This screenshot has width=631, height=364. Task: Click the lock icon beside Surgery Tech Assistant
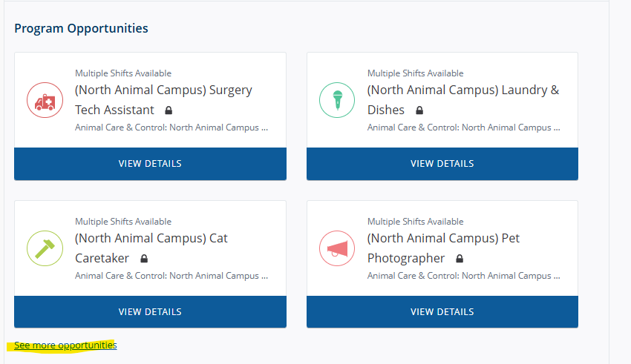click(169, 110)
